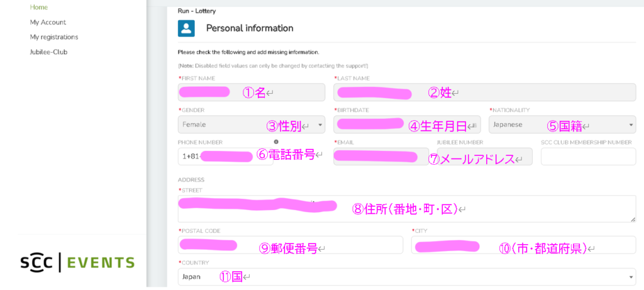Click the Street address text area
Image resolution: width=644 pixels, height=290 pixels.
coord(406,208)
